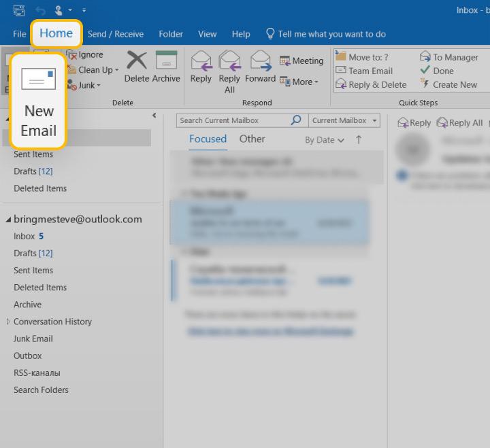
Task: Switch to the Other inbox tab
Action: click(252, 139)
